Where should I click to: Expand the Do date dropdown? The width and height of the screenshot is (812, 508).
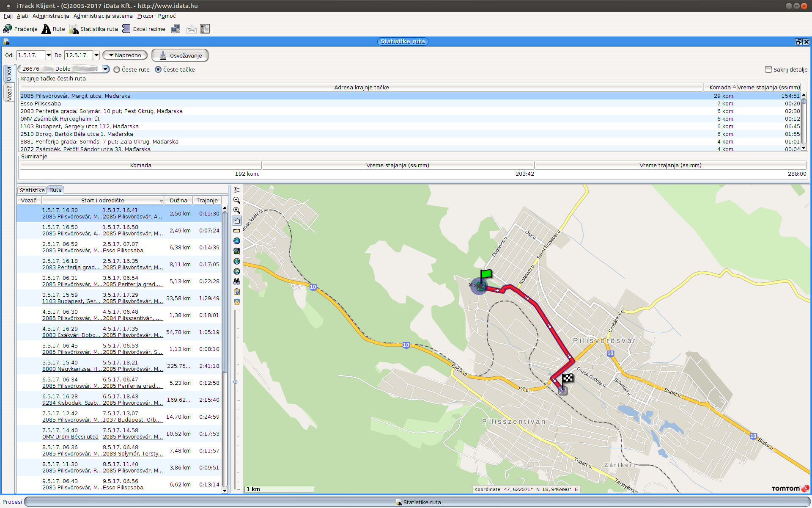point(96,55)
